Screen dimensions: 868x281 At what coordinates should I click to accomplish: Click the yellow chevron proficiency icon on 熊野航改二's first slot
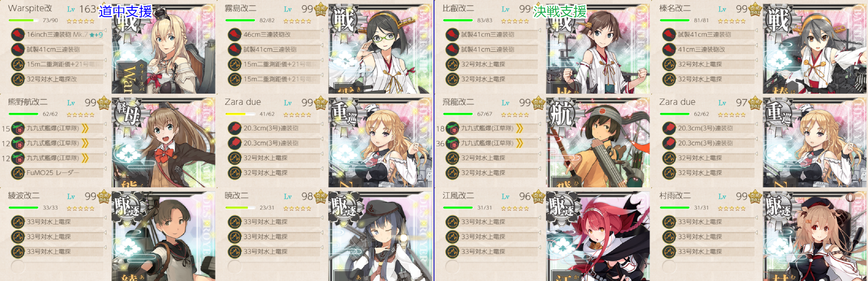(x=85, y=128)
